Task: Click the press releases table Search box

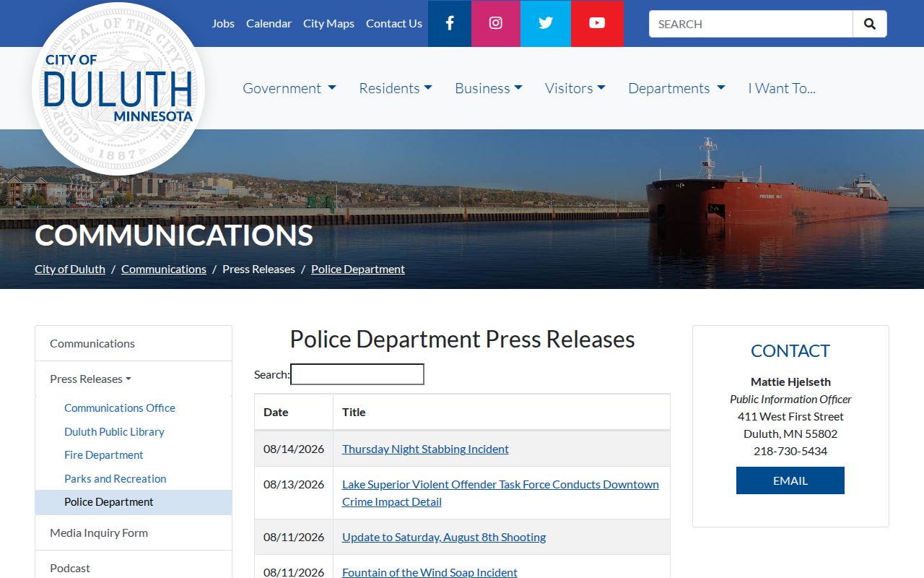Action: tap(357, 374)
